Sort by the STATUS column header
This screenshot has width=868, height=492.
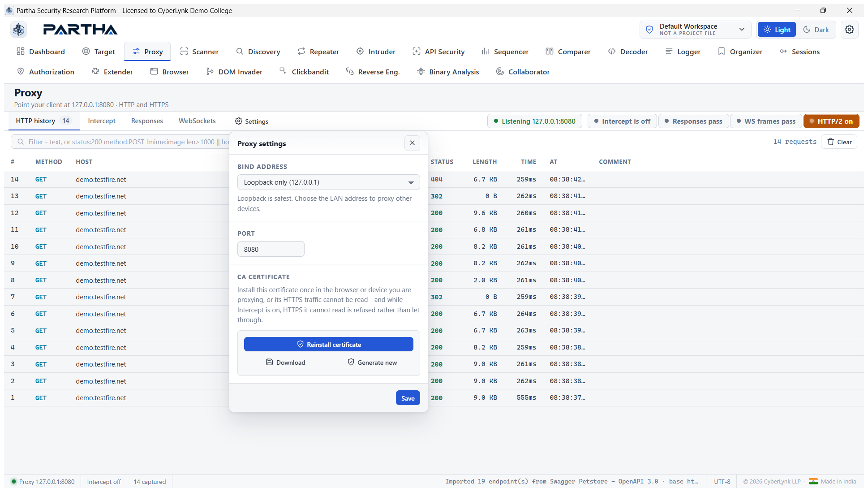coord(442,162)
